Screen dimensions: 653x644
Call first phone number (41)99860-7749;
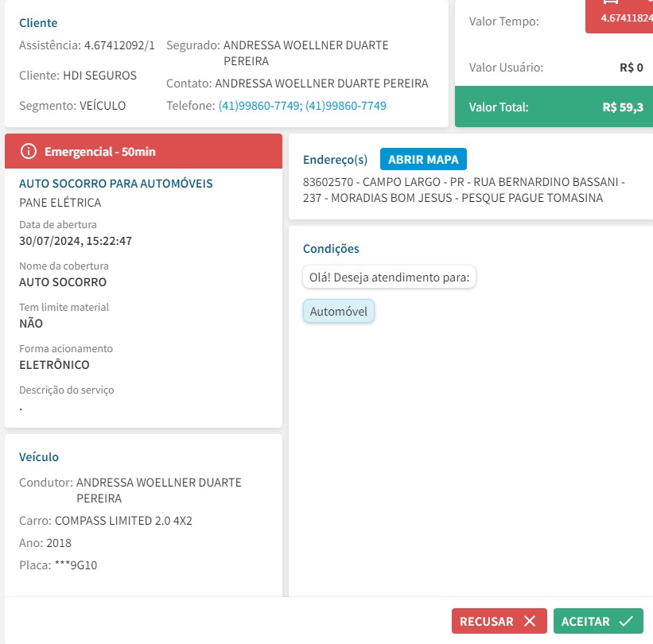click(260, 106)
